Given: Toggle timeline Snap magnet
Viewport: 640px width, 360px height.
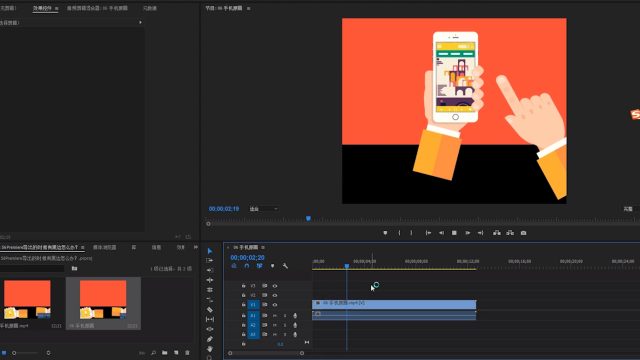Looking at the screenshot, I should (247, 266).
